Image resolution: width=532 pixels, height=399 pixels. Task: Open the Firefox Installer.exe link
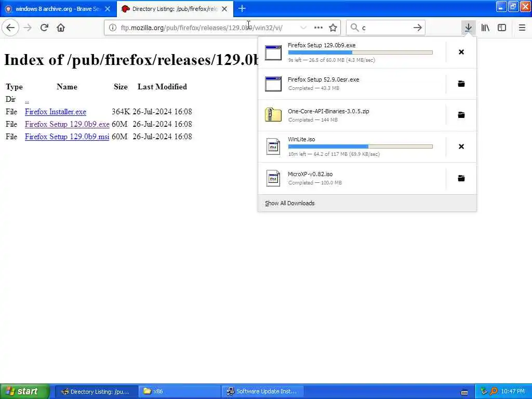(x=55, y=112)
